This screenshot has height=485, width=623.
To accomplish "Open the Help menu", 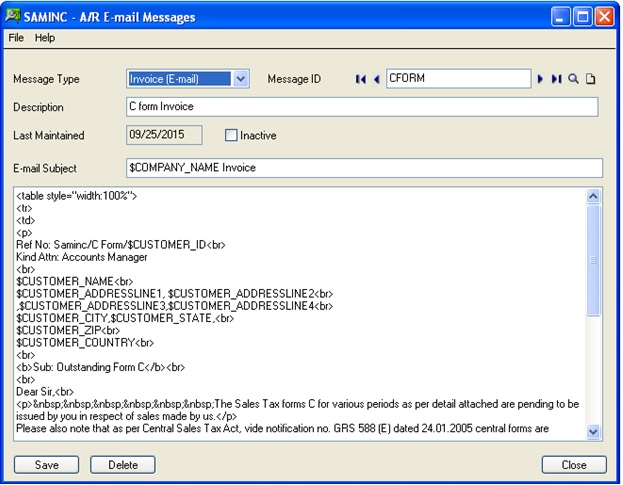I will point(44,38).
